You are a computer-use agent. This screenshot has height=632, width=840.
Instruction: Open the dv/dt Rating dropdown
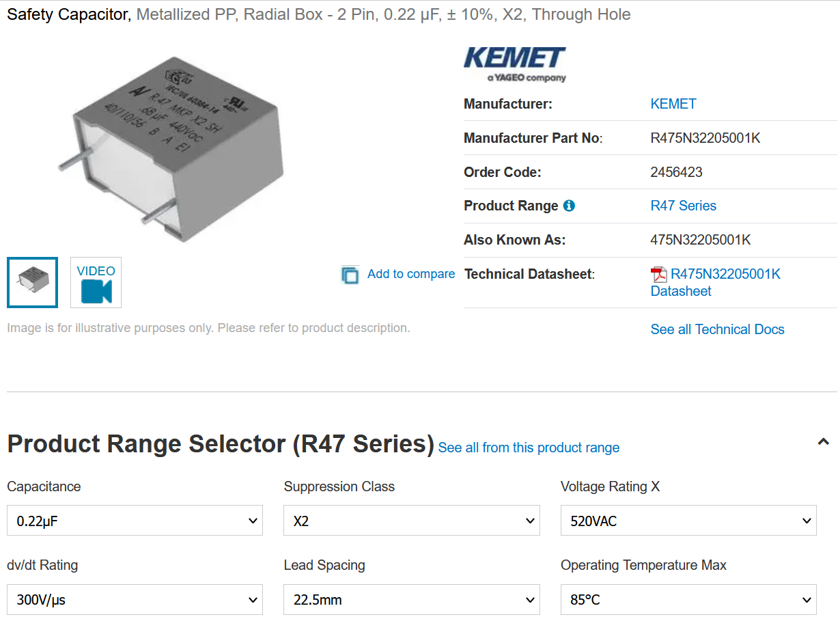(x=135, y=599)
